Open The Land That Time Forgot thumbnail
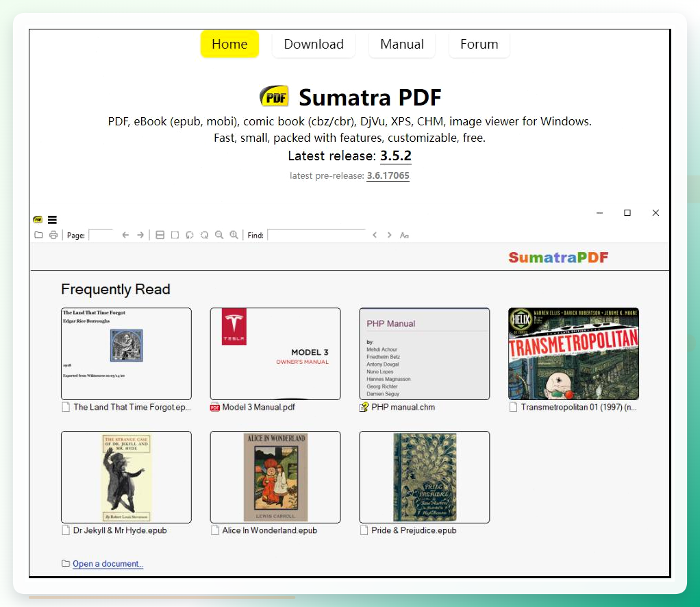The width and height of the screenshot is (700, 607). pos(126,354)
